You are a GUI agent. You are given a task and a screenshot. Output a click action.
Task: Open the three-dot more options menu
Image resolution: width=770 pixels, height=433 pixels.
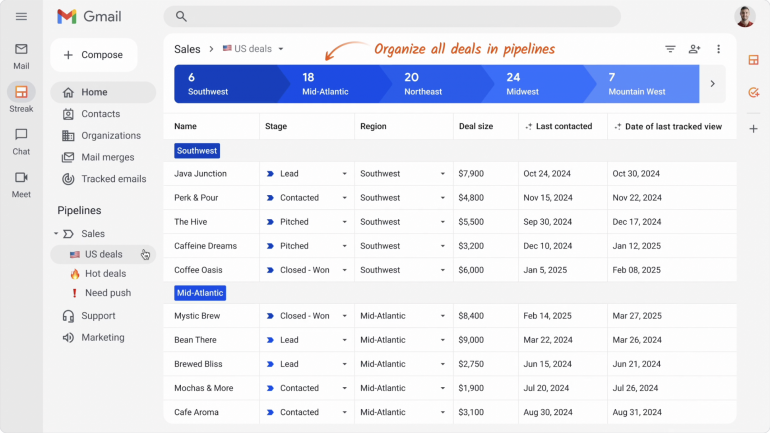point(718,49)
